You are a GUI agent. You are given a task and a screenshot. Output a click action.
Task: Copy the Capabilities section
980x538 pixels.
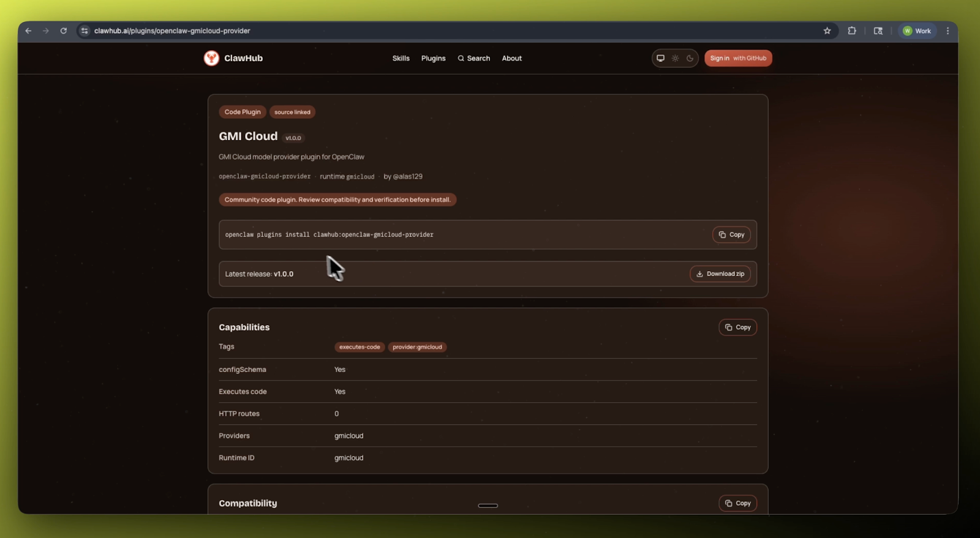(737, 327)
